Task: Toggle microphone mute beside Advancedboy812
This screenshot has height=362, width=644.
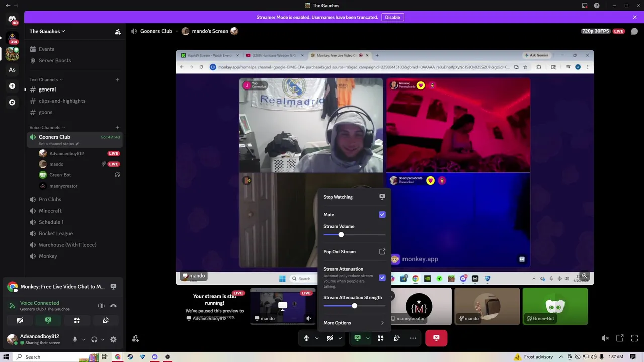Action: 75,339
